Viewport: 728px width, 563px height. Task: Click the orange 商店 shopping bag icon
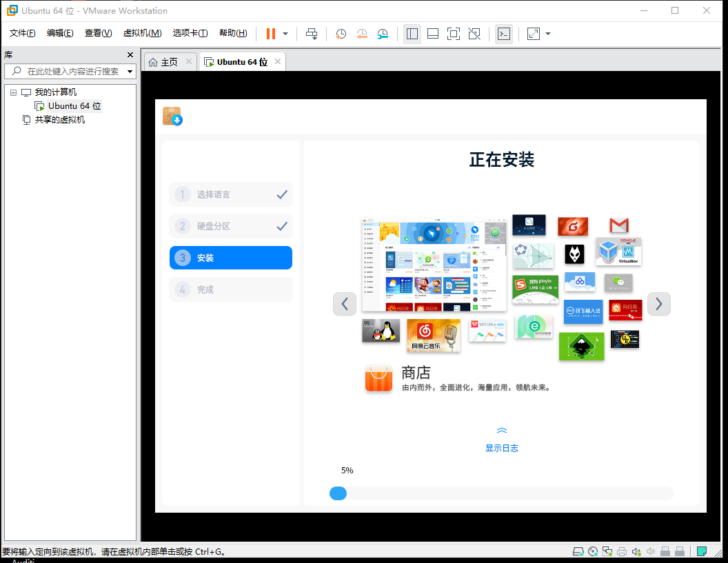coord(379,379)
